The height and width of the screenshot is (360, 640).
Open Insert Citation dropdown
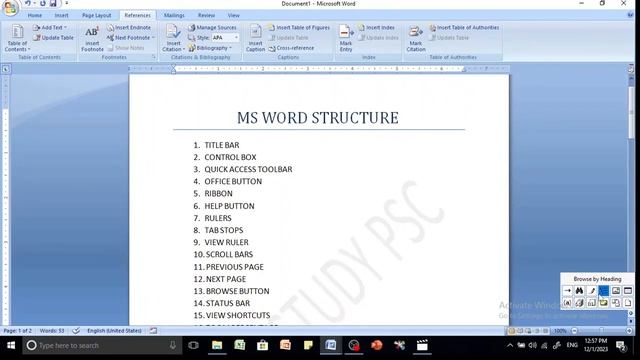pyautogui.click(x=173, y=38)
